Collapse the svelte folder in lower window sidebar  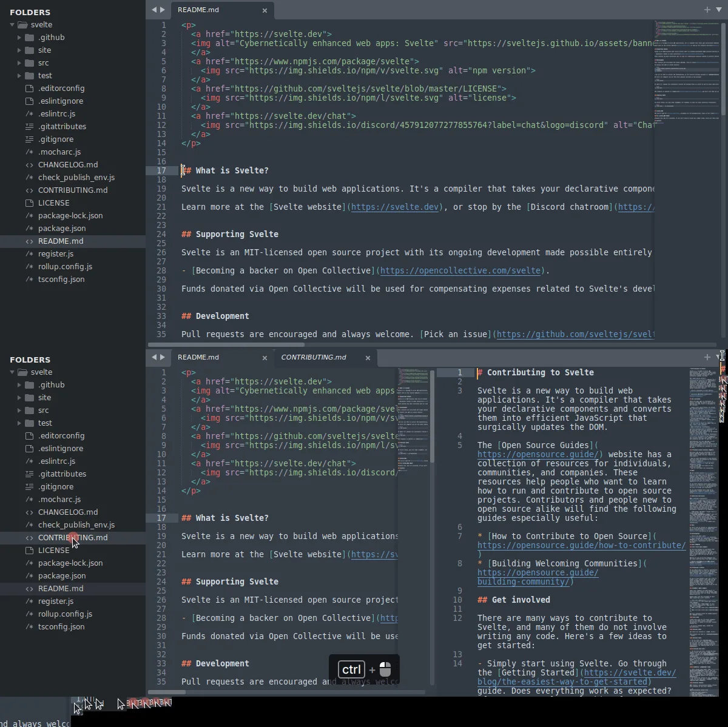[12, 372]
